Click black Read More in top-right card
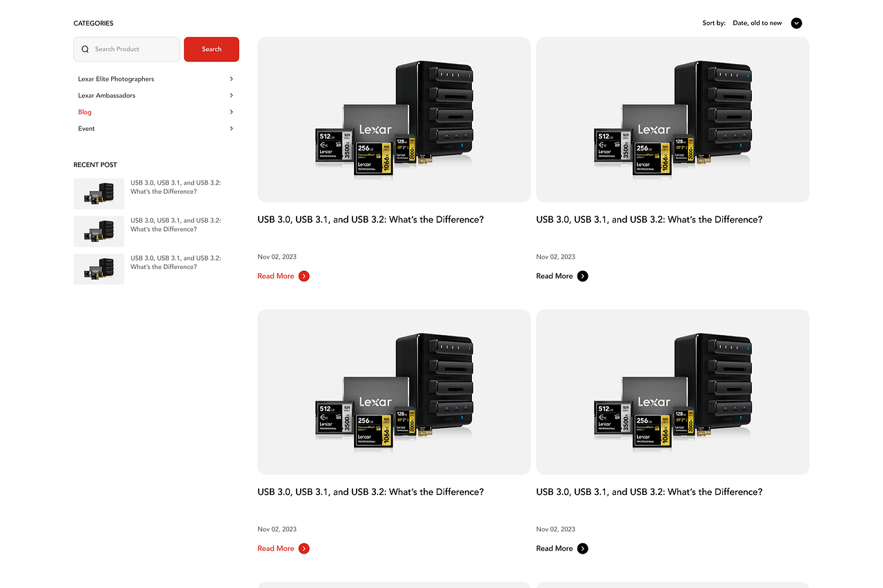The width and height of the screenshot is (883, 588). [x=555, y=276]
